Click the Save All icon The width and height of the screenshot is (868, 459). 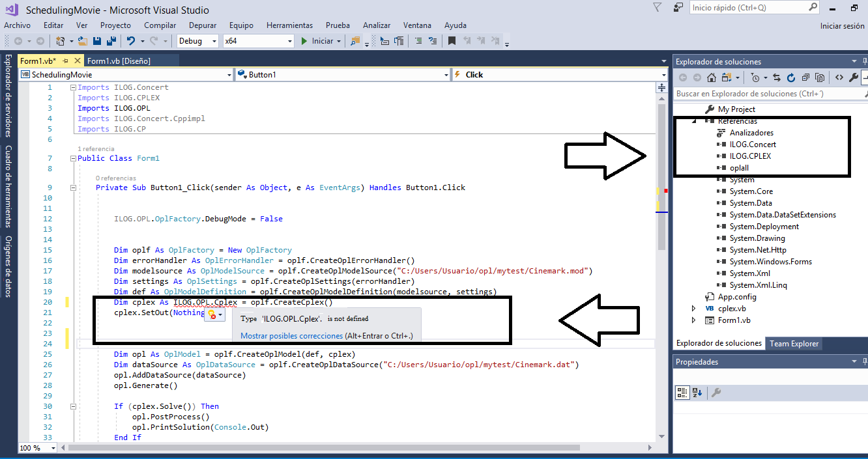pyautogui.click(x=111, y=41)
